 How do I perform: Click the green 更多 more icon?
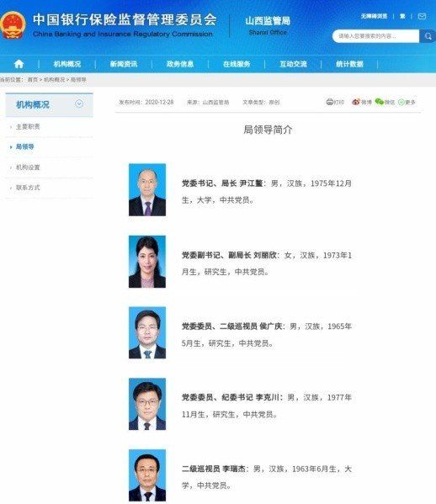[401, 102]
